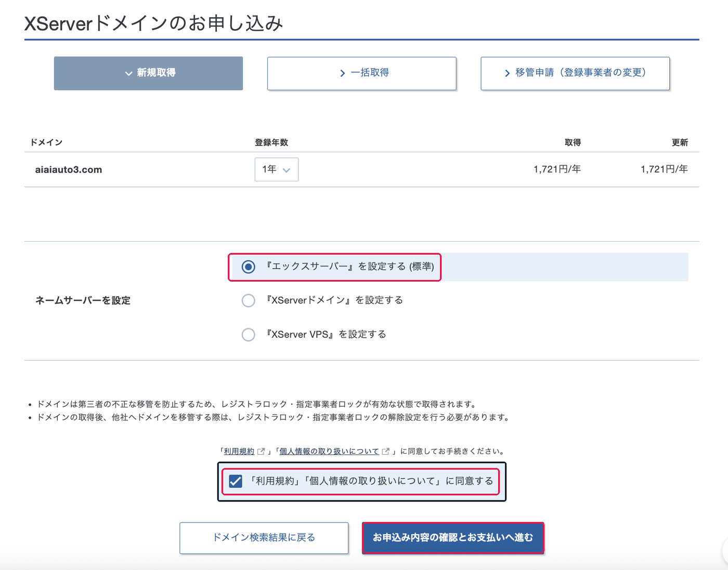Select 『エックスサーバー』を設定する (標準) radio button
Viewport: 728px width, 570px height.
click(x=249, y=267)
